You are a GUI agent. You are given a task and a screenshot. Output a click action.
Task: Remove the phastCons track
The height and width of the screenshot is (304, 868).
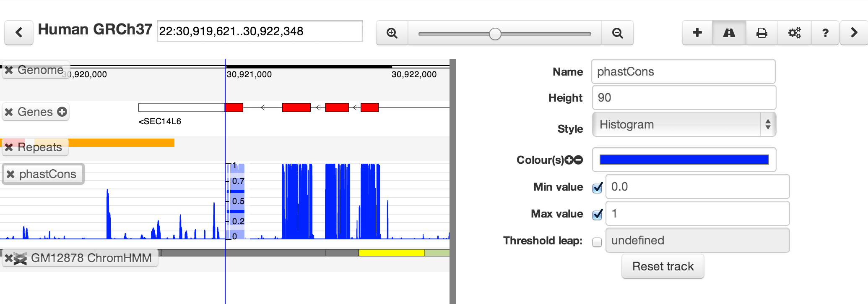tap(10, 174)
